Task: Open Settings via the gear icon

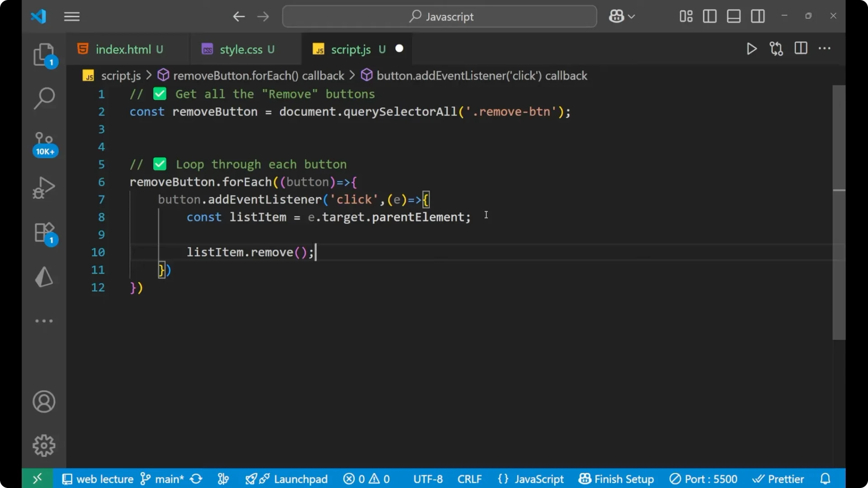Action: tap(44, 445)
